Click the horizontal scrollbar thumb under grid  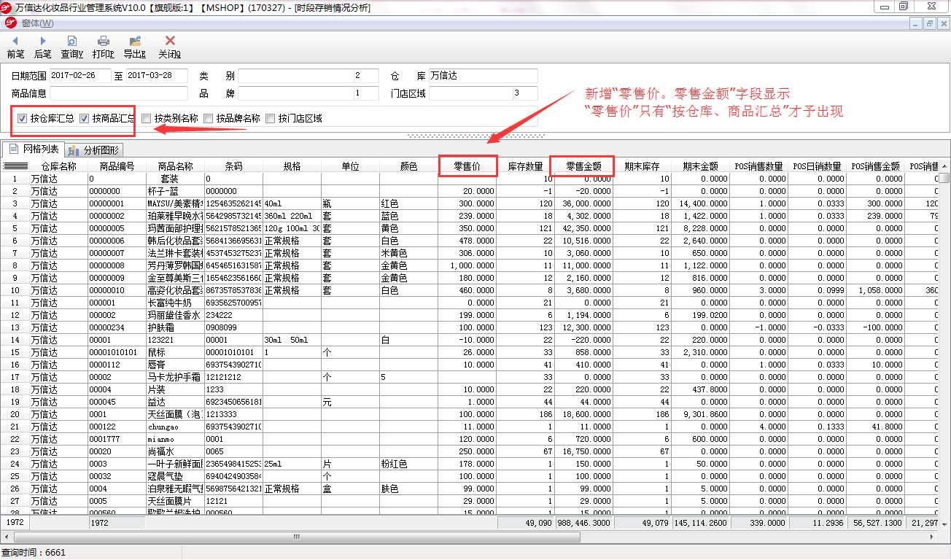(x=296, y=536)
